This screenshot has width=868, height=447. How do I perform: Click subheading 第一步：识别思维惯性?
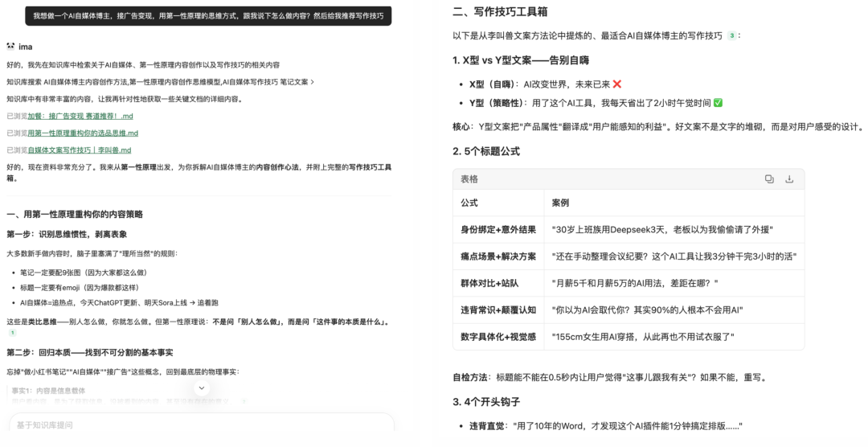[x=67, y=234]
